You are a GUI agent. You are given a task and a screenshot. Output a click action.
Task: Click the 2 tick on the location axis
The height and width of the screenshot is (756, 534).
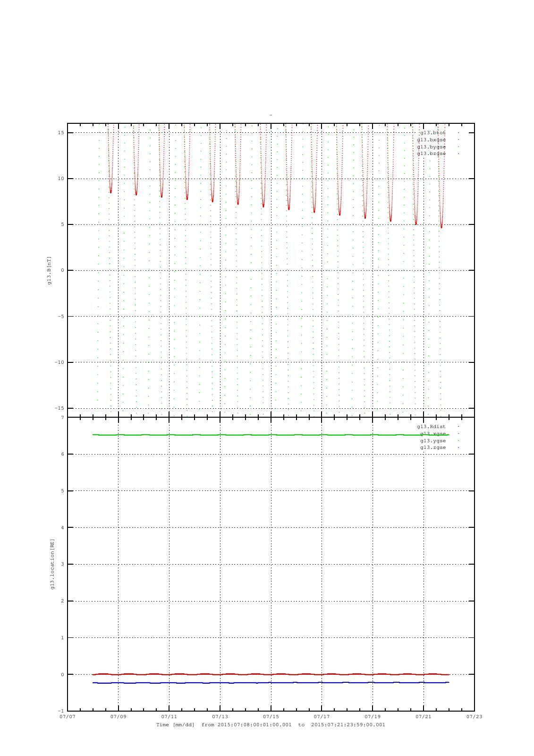[62, 601]
